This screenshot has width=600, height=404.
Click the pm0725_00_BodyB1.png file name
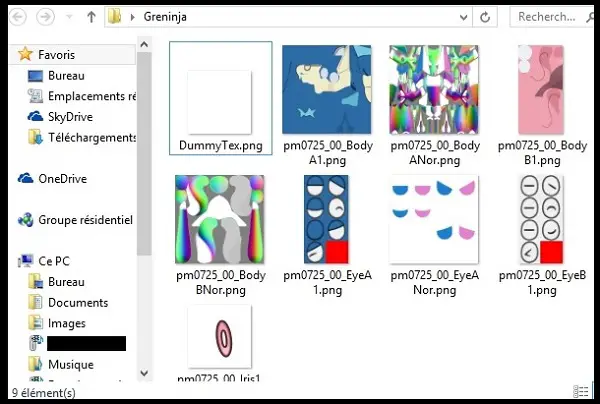tap(542, 153)
